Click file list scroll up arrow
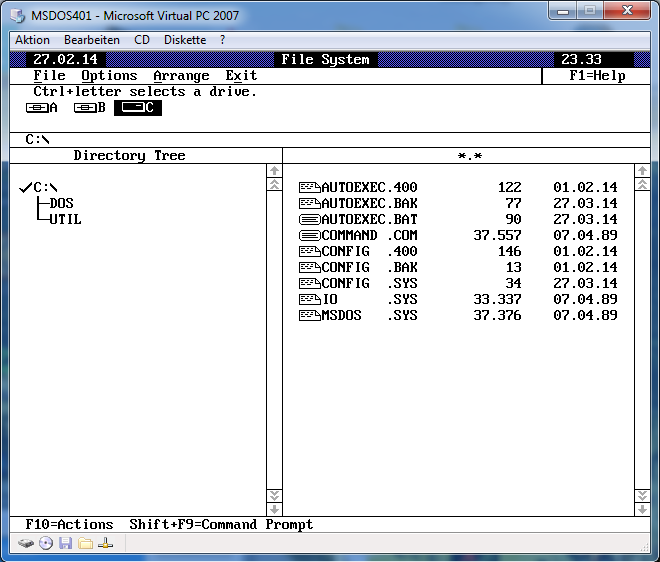 642,170
